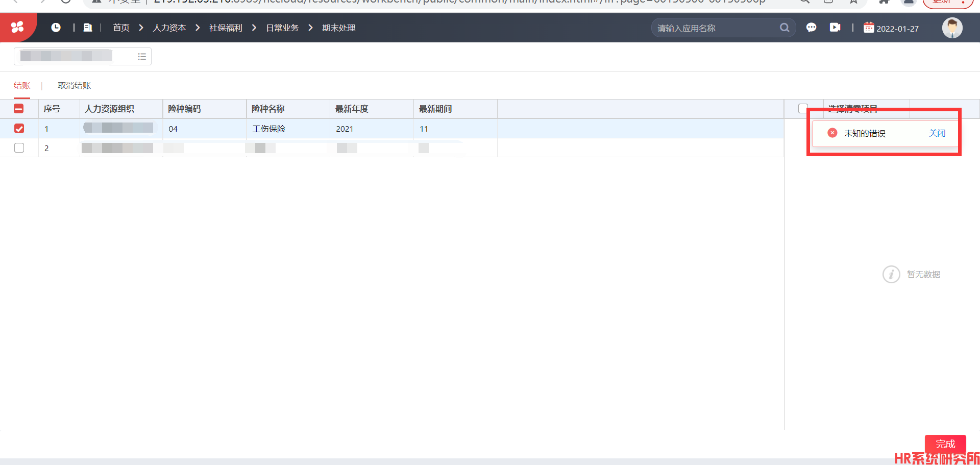The height and width of the screenshot is (465, 980).
Task: Expand the chevron after 社保福利
Action: point(254,28)
